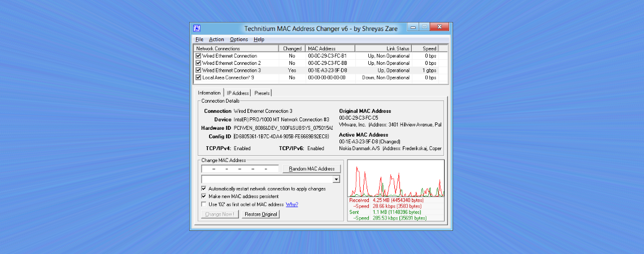644x254 pixels.
Task: Toggle automatically restart network connection option
Action: pos(204,189)
